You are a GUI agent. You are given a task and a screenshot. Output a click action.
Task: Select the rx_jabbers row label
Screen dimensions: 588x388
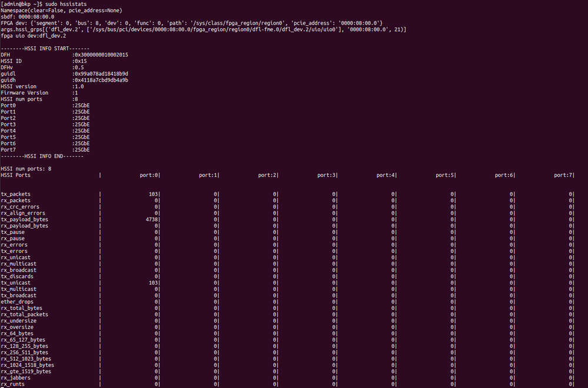pyautogui.click(x=15, y=377)
